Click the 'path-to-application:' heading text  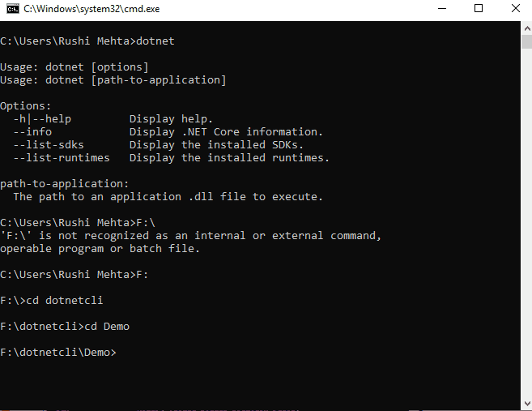click(65, 184)
